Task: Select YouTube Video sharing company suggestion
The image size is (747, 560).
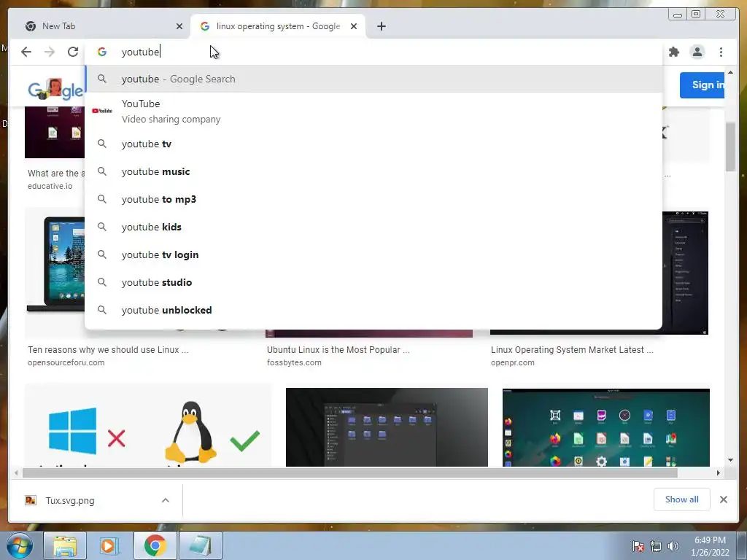Action: pos(373,111)
